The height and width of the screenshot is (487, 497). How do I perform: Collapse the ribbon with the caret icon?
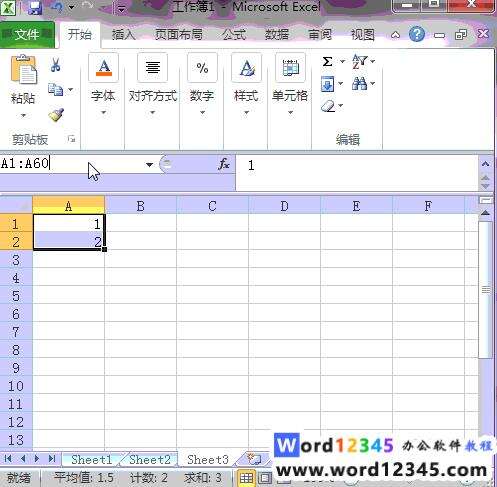click(x=395, y=35)
